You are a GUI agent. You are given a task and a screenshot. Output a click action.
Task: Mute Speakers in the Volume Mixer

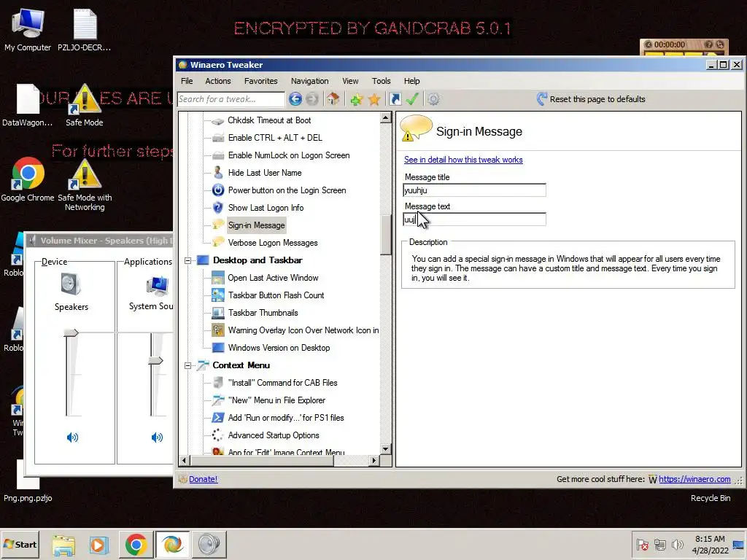pos(72,437)
